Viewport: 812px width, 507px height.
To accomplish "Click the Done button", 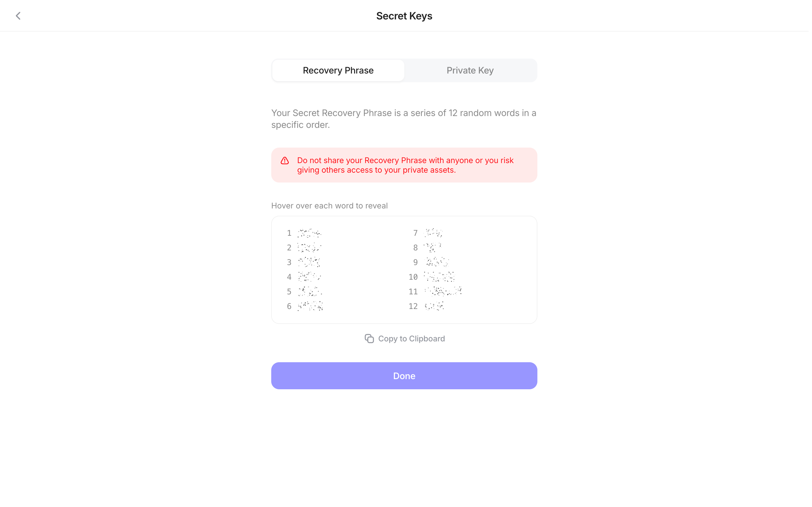I will [406, 377].
